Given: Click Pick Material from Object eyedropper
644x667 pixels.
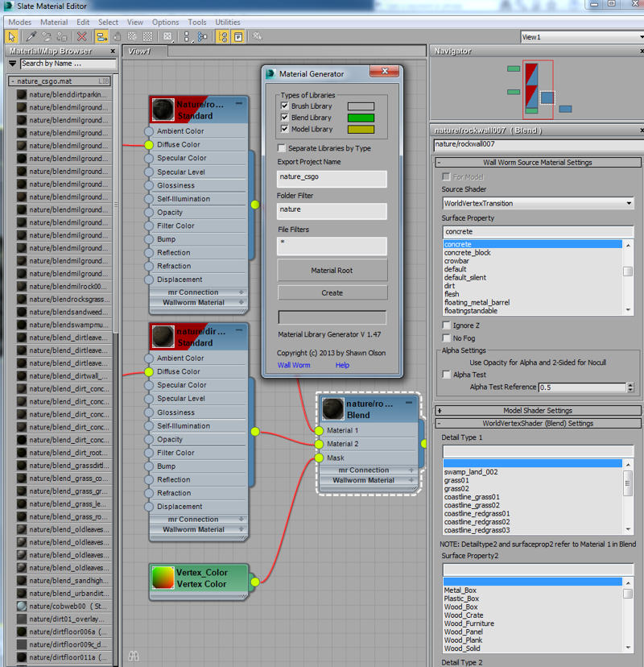Looking at the screenshot, I should coord(31,36).
